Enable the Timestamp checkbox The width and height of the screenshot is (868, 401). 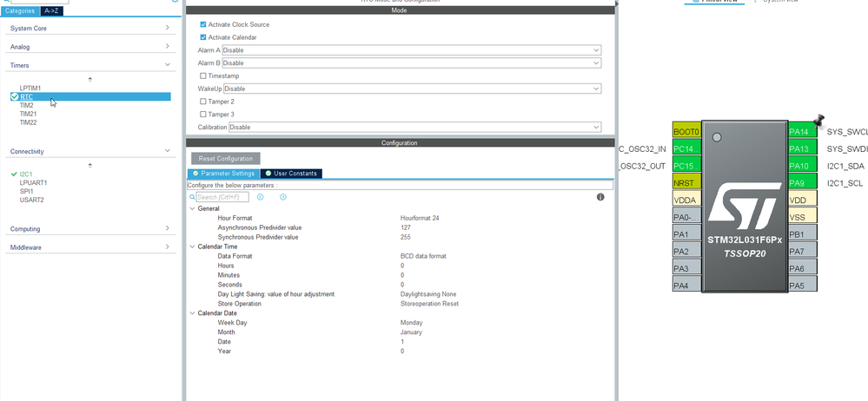coord(203,76)
